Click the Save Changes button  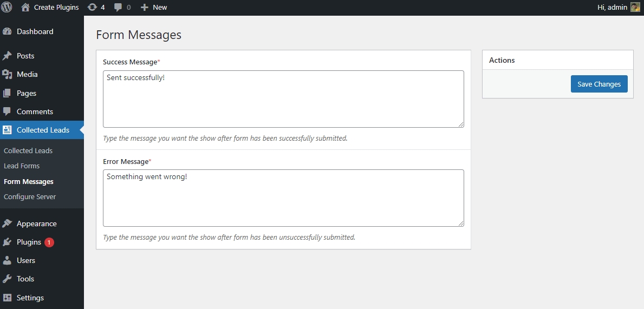click(599, 84)
